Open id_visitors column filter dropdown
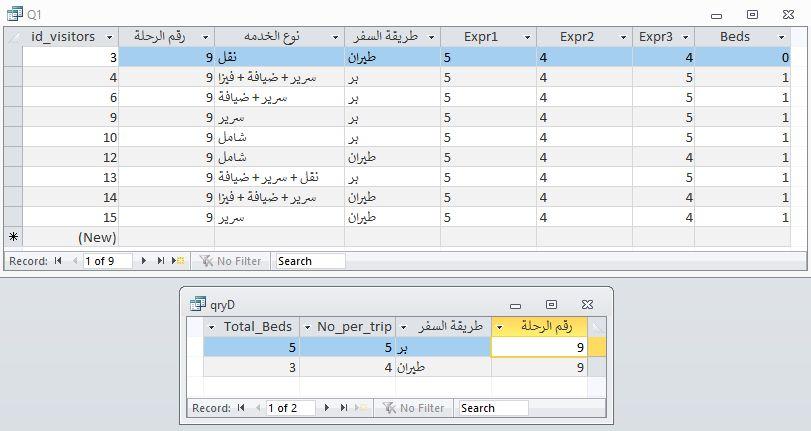The image size is (811, 431). pyautogui.click(x=109, y=37)
